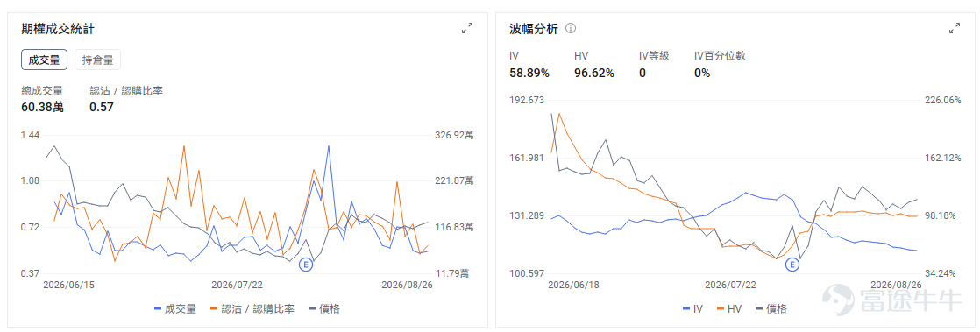Switch to the 持倉量 tab
Viewport: 980px width, 332px height.
click(x=97, y=60)
